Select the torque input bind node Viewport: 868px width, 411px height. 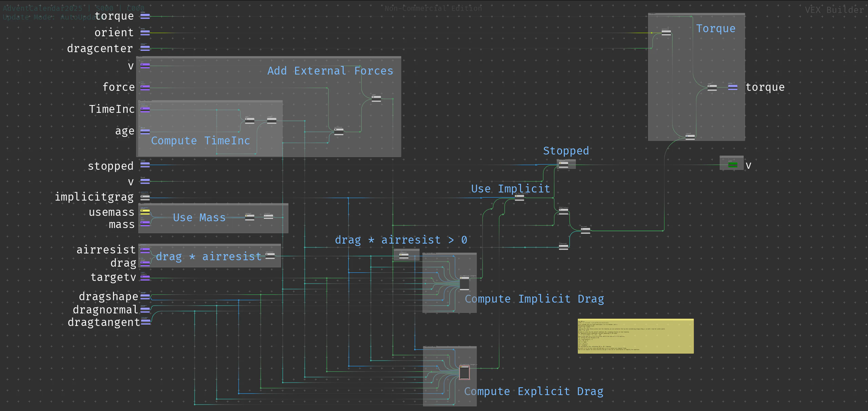click(145, 16)
